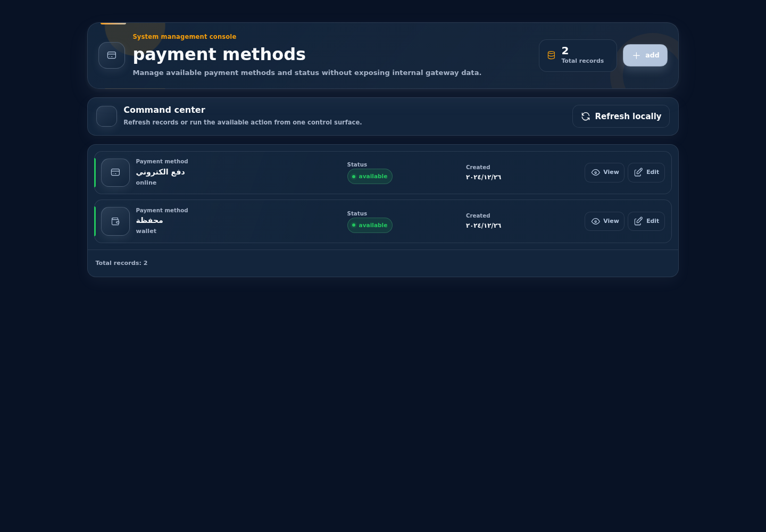The width and height of the screenshot is (766, 532).
Task: View the online payment method record
Action: coord(604,172)
